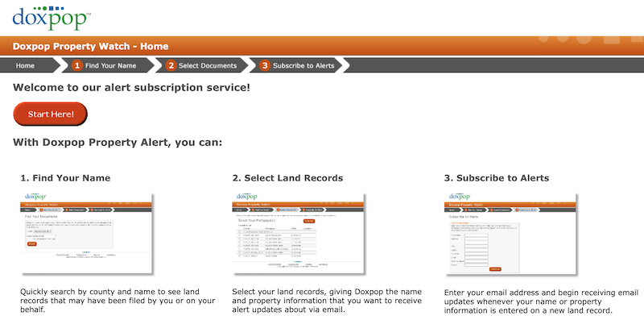Open the Select Documents step
This screenshot has height=320, width=644.
point(208,65)
